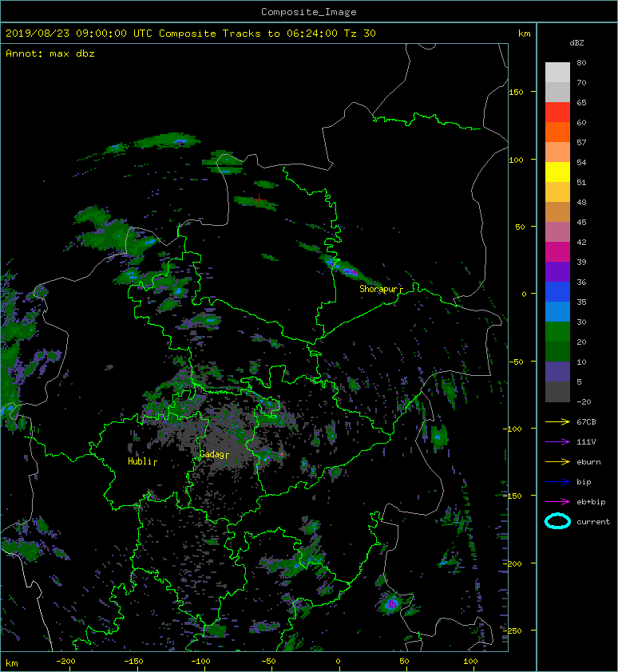
Task: Click the 48 value on the dBZ scale
Action: click(x=581, y=202)
